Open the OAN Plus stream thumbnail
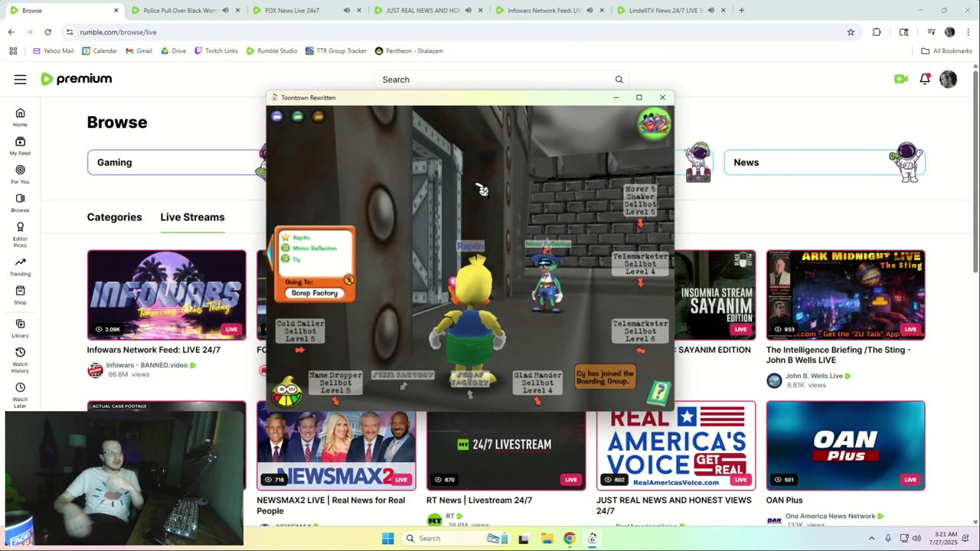This screenshot has height=551, width=980. 845,445
